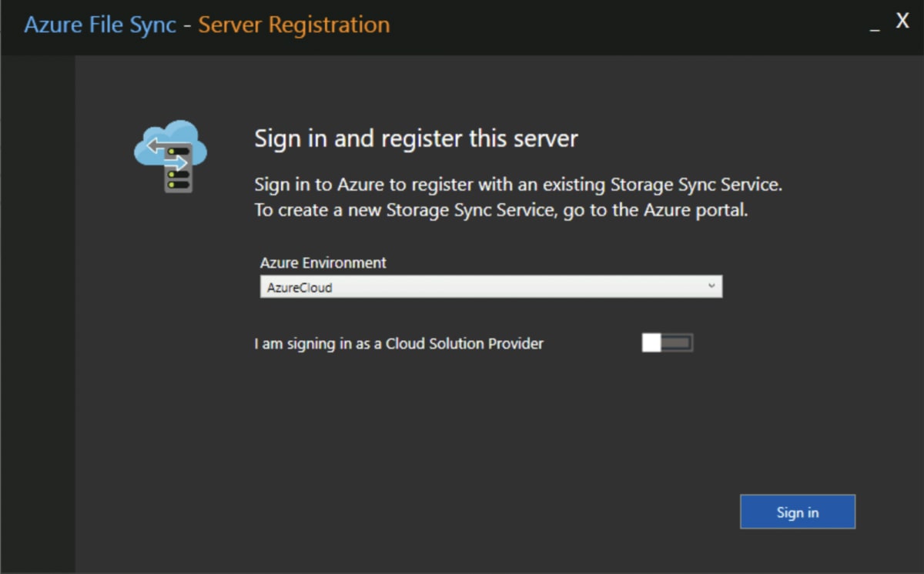Select the AzureCloud combo box value

tap(490, 285)
